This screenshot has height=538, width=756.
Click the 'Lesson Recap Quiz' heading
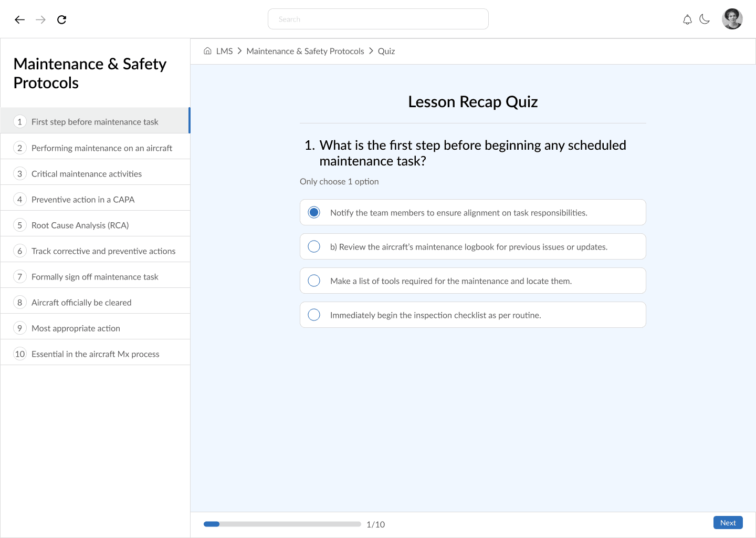click(x=473, y=101)
